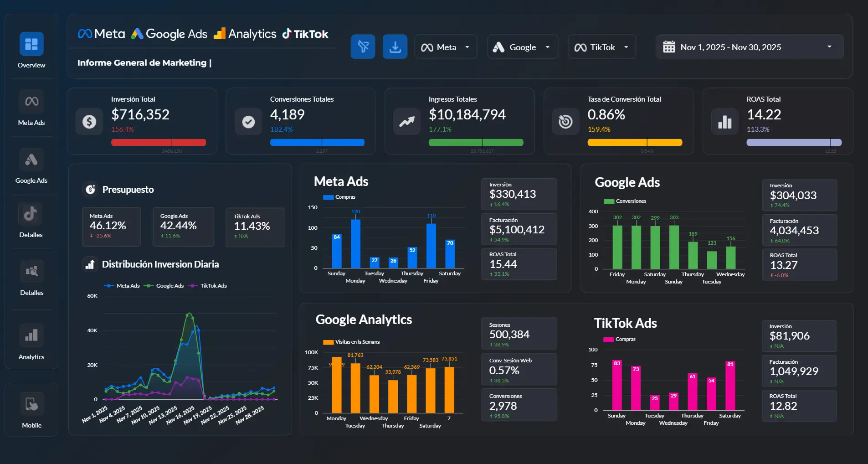Toggle Conversiones legend in Google Ads chart
868x464 pixels.
pyautogui.click(x=625, y=201)
